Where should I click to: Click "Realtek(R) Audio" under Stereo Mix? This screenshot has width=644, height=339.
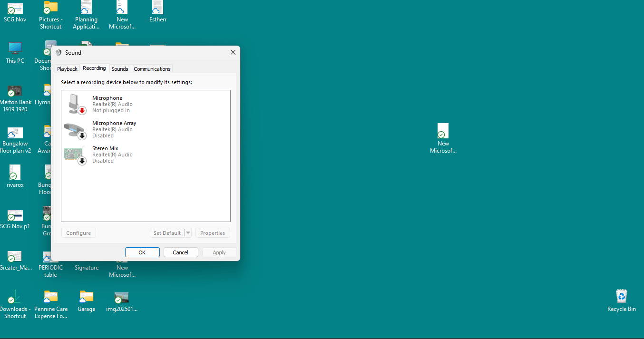click(x=112, y=155)
